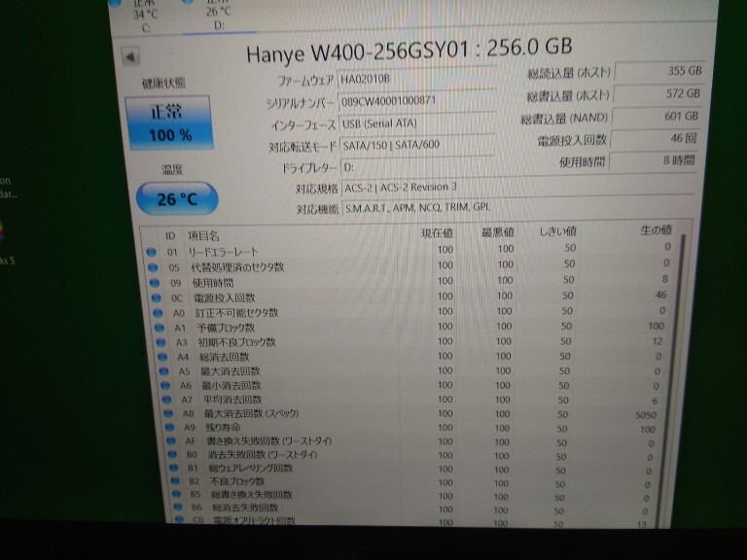Click the blue status dot for ID A3

(x=161, y=342)
